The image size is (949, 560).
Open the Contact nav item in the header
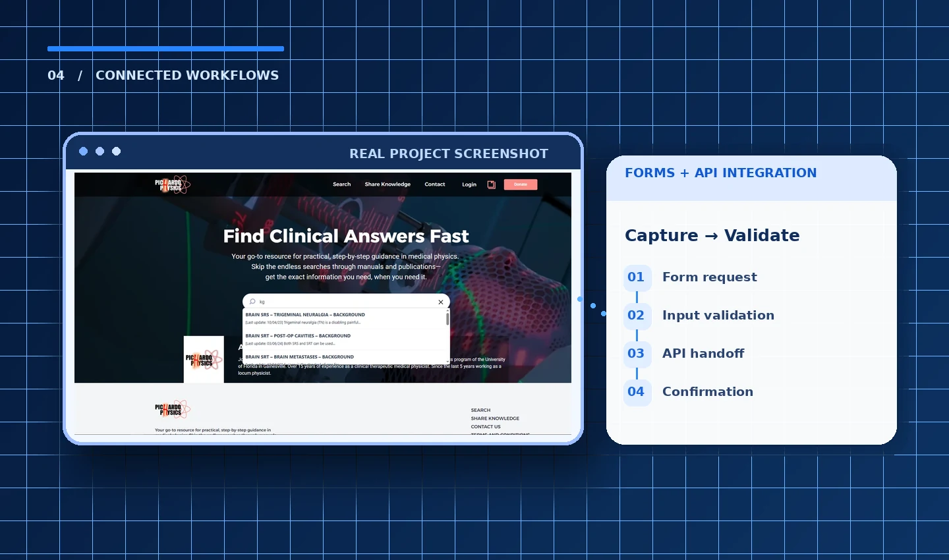(x=435, y=184)
